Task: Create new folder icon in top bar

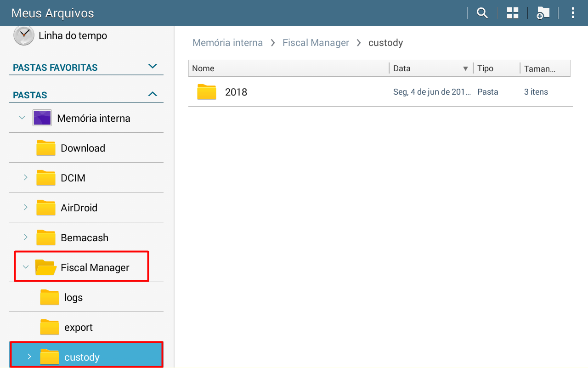Action: pos(543,13)
